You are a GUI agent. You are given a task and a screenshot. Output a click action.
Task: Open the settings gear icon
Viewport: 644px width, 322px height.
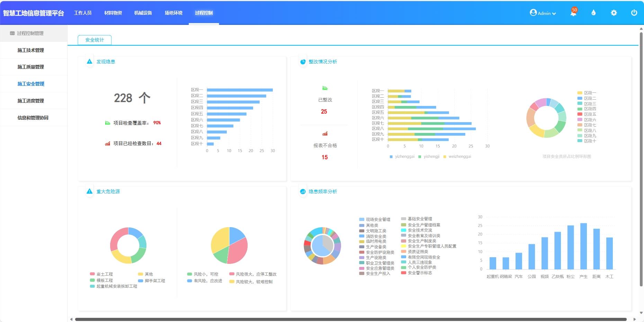click(x=614, y=13)
